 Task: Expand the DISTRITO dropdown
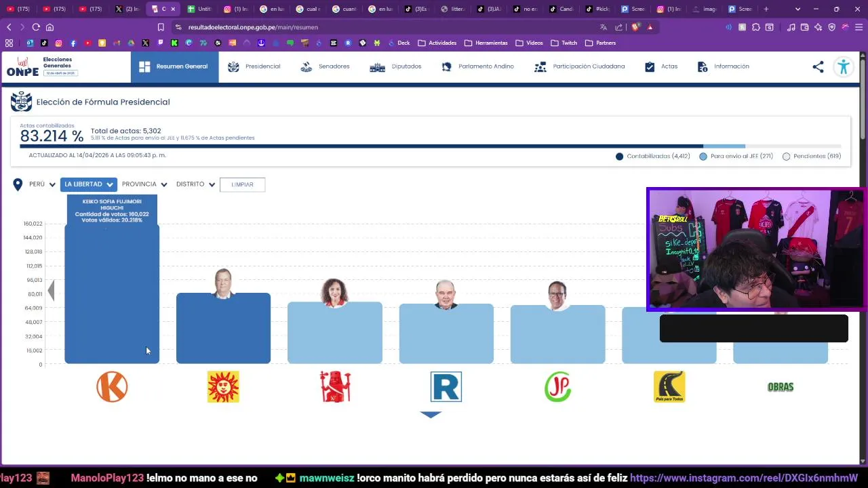coord(196,184)
